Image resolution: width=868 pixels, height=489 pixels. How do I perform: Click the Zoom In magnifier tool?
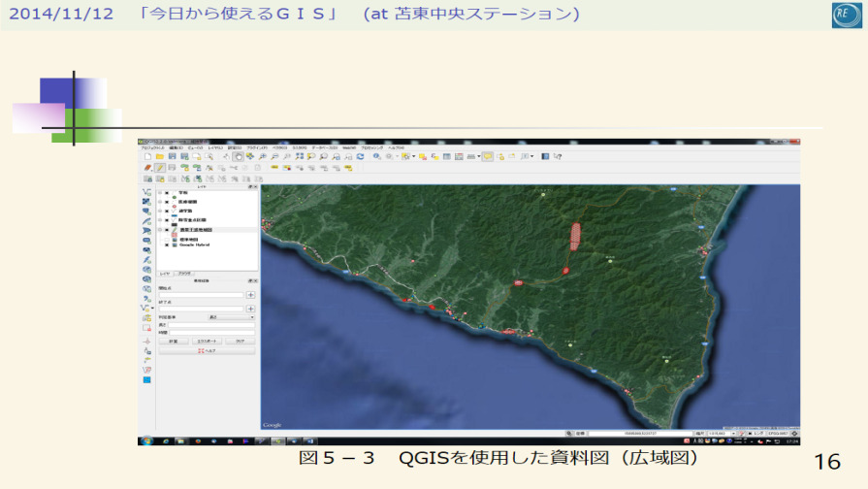click(x=263, y=156)
